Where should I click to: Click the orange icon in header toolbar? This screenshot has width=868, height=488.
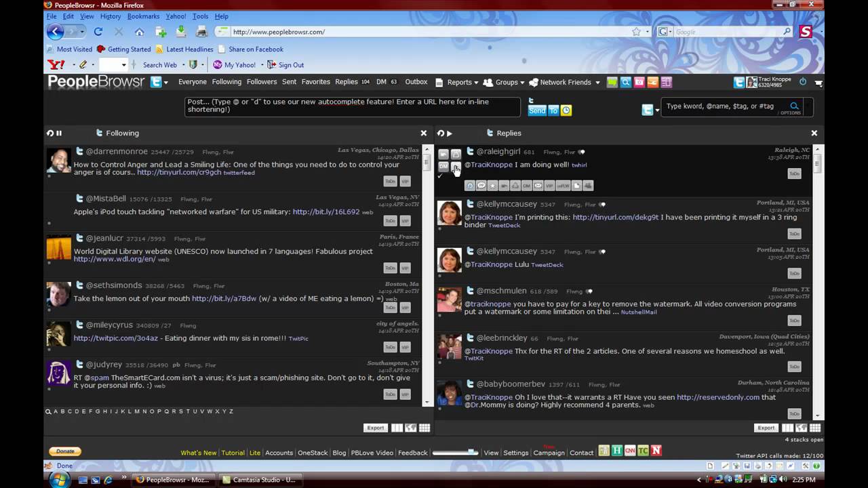(653, 82)
